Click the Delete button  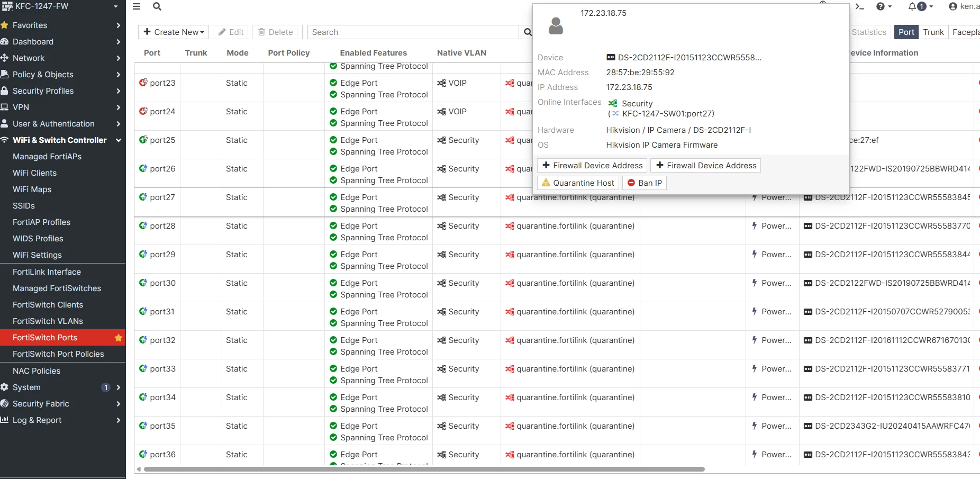point(275,32)
